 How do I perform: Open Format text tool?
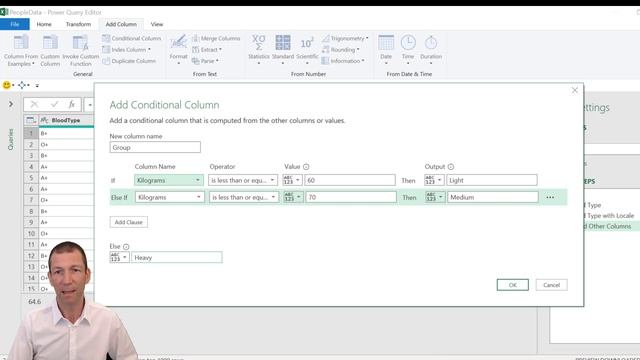pyautogui.click(x=178, y=49)
